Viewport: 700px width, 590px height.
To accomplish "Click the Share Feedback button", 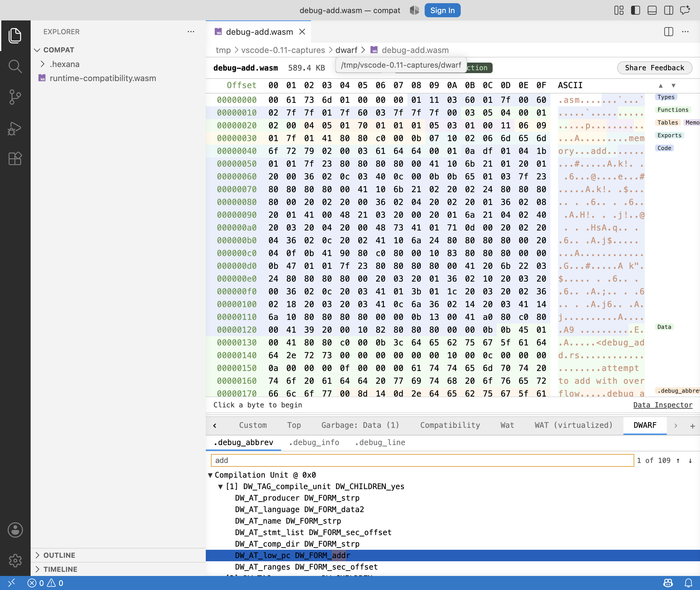I will (x=654, y=68).
